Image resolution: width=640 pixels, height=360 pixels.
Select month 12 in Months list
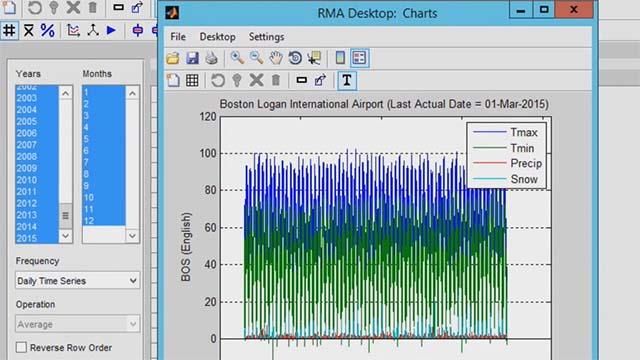(104, 221)
